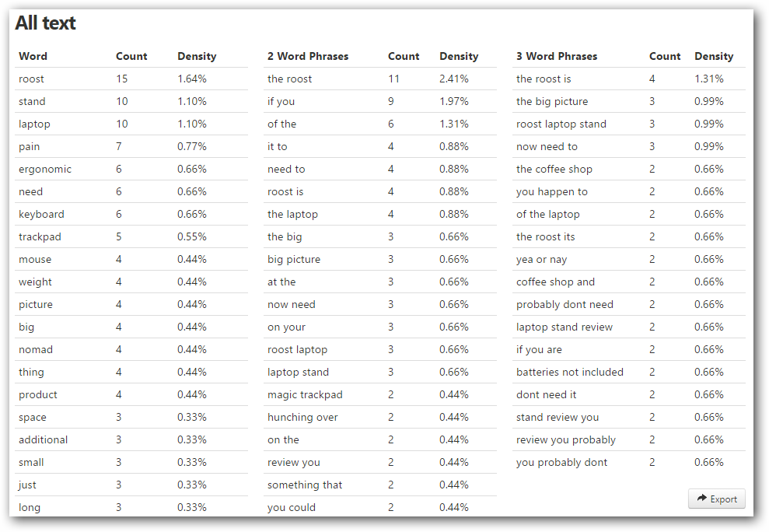Select 'hunching over' phrase entry
Screen dimensions: 769x532
302,418
